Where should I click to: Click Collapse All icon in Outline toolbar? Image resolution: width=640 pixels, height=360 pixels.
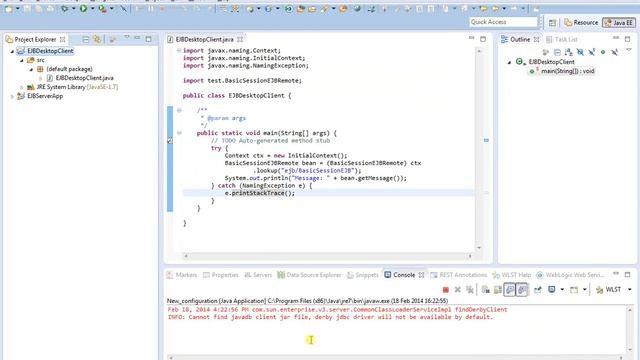point(557,52)
